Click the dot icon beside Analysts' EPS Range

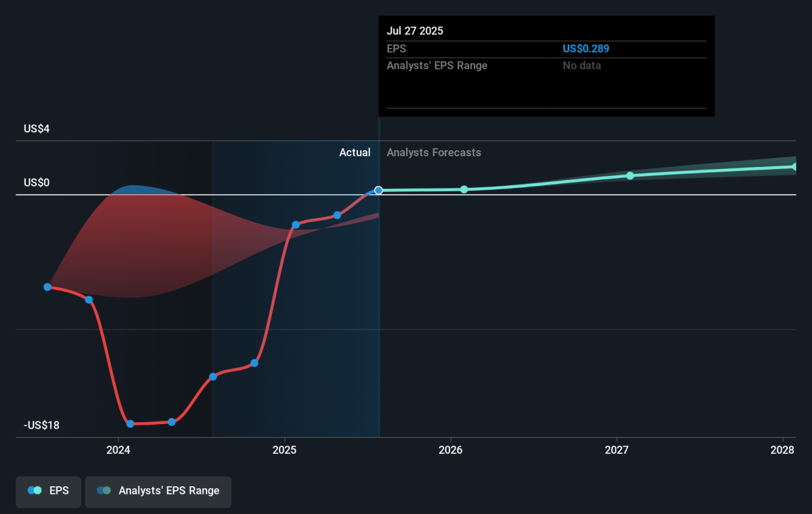tap(104, 490)
